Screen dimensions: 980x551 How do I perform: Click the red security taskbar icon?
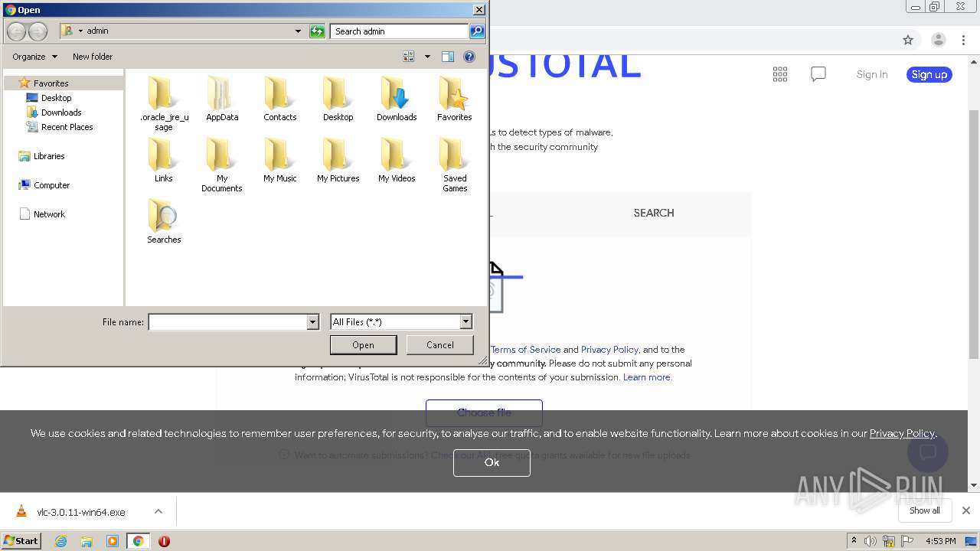(x=164, y=541)
